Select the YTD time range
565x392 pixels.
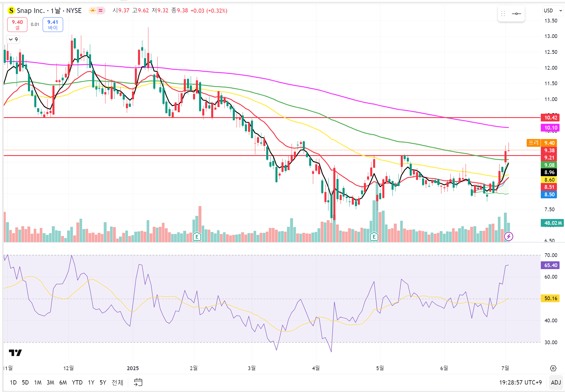pos(77,383)
